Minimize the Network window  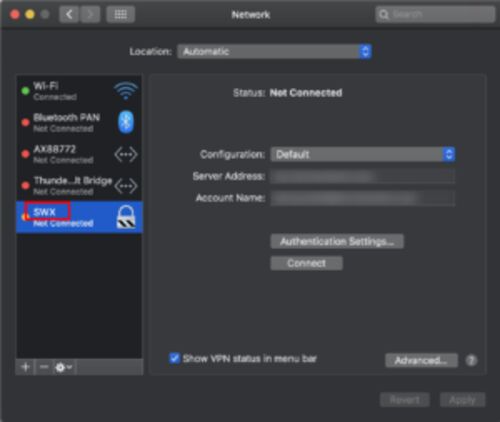point(30,14)
